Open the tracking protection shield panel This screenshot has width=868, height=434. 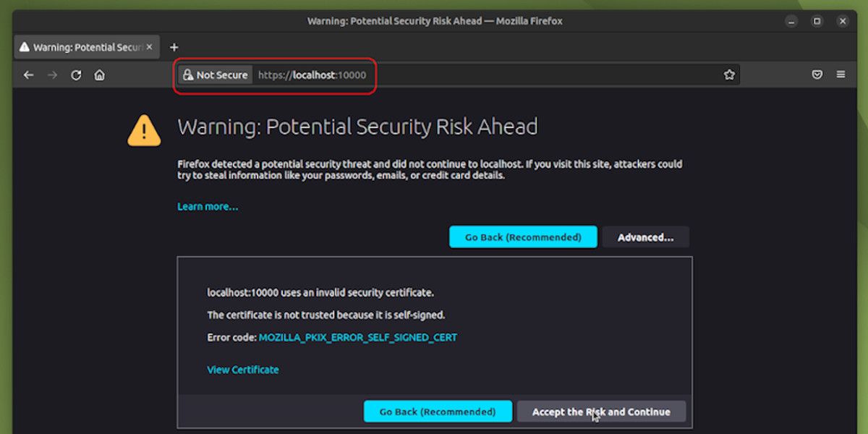[817, 75]
